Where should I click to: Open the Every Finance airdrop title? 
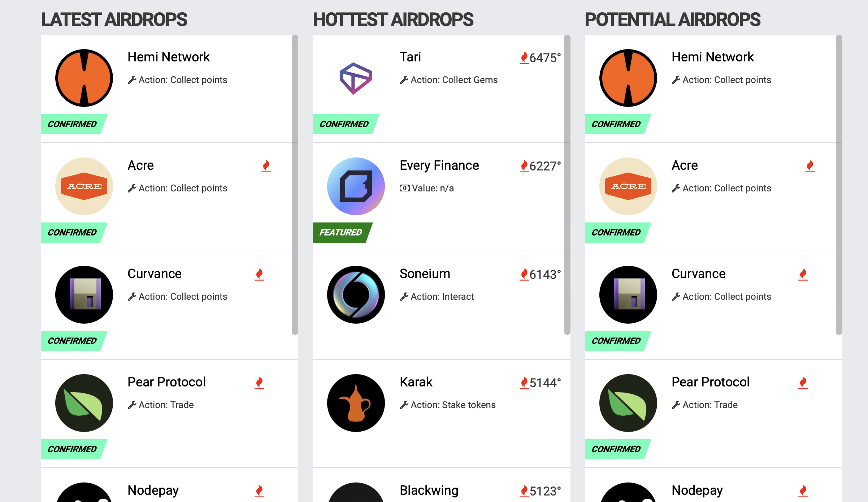click(439, 165)
